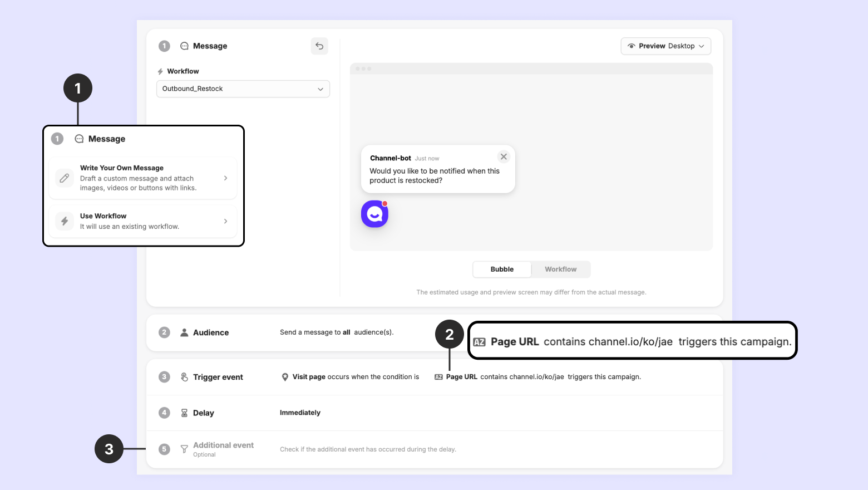
Task: Click "Draft a custom message and attach" description
Action: [138, 183]
